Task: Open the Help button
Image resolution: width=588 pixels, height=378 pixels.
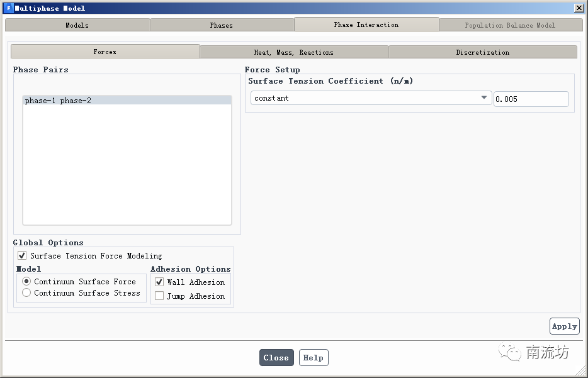Action: pyautogui.click(x=314, y=358)
